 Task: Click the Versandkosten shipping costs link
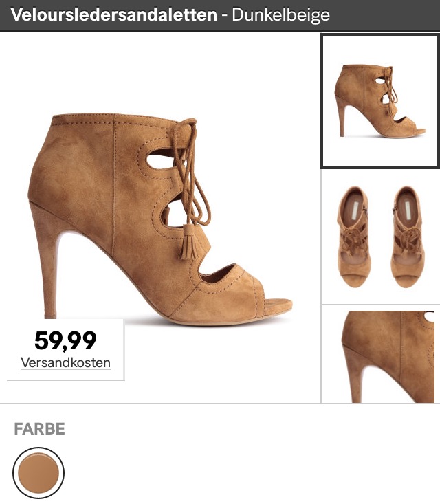pos(65,363)
